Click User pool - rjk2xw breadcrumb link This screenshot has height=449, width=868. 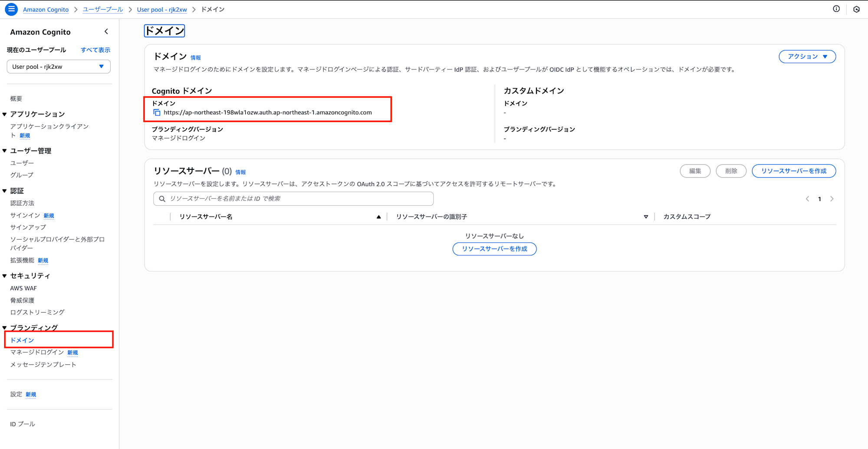click(x=162, y=10)
